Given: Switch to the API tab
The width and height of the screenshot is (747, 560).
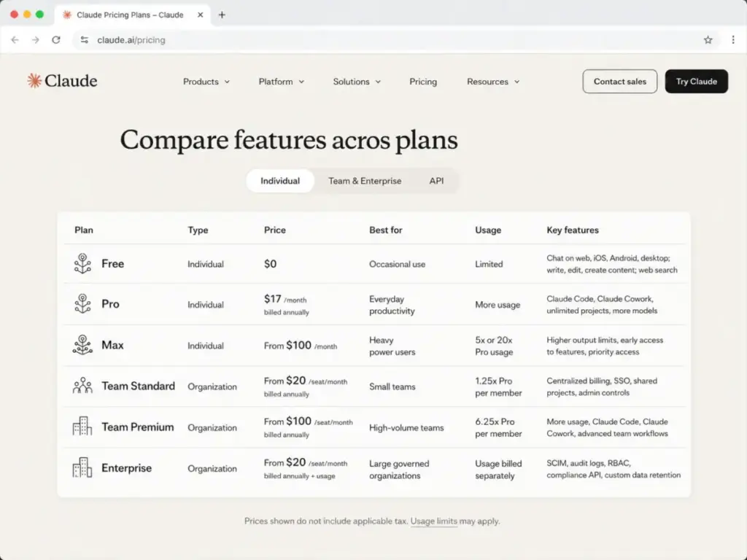Looking at the screenshot, I should point(436,181).
